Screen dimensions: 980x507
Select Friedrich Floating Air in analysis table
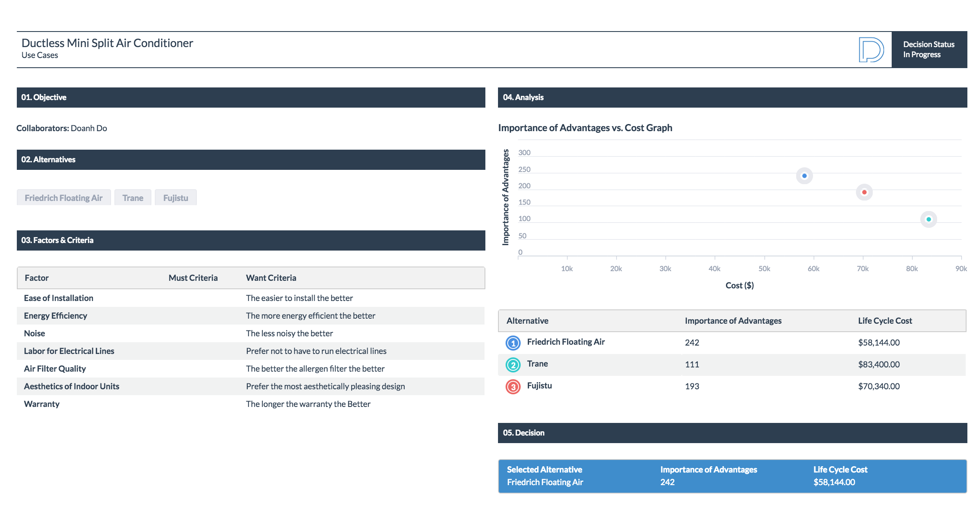(x=566, y=342)
